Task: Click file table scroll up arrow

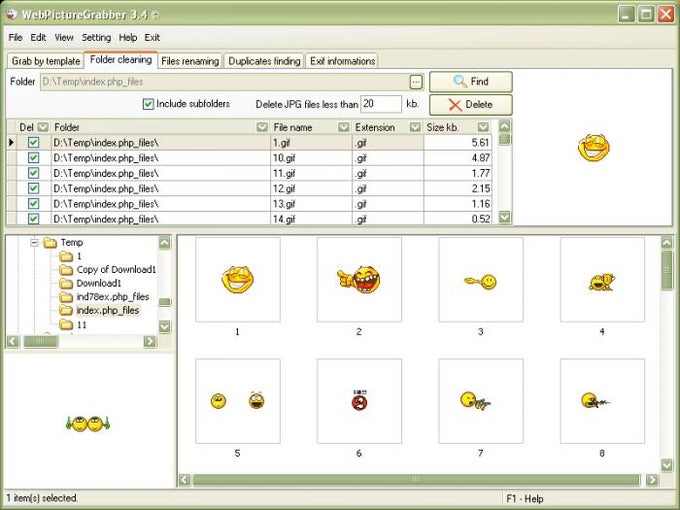Action: click(505, 126)
